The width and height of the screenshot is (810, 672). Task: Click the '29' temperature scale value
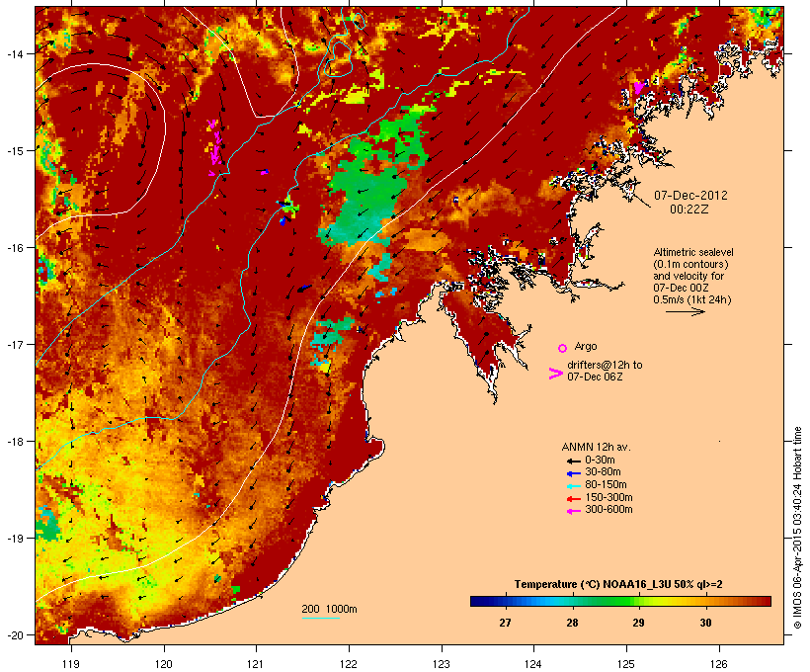click(638, 623)
